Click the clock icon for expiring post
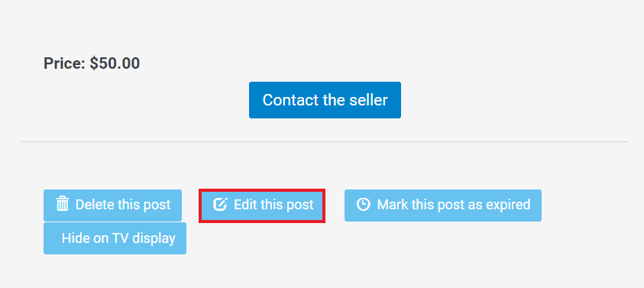The height and width of the screenshot is (288, 644). 363,204
